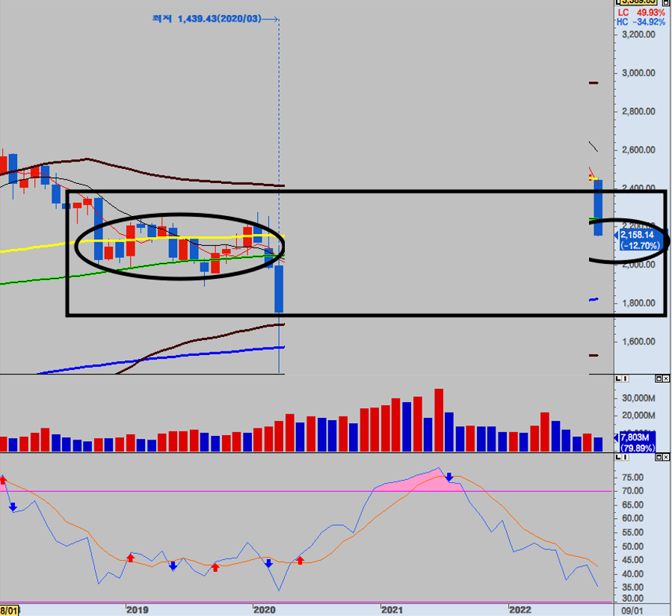Maximize the oscillator indicator panel
Screen dimensions: 672x616
pyautogui.click(x=659, y=458)
